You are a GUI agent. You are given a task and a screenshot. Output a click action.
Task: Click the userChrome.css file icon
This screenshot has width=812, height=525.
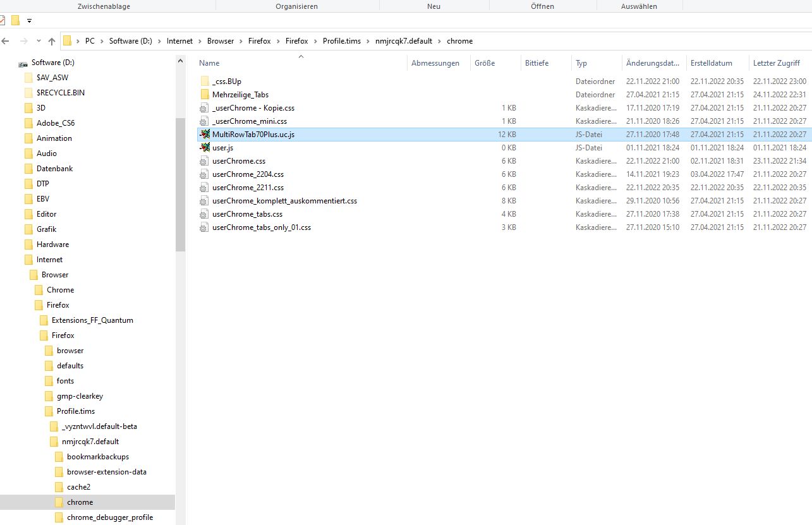204,161
